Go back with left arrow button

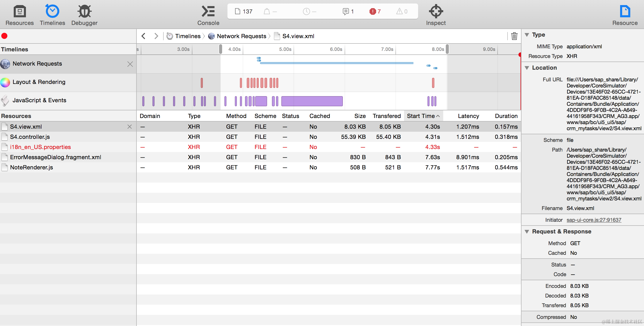point(144,36)
